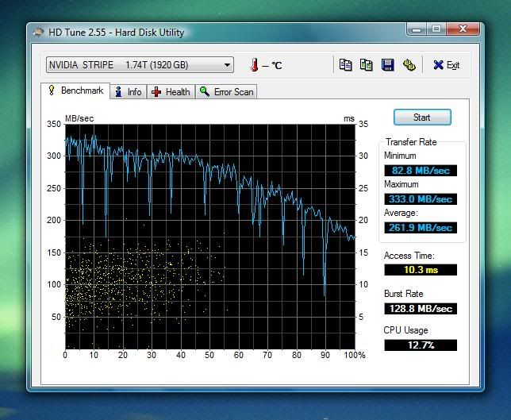Click the copy screenshot icon
The width and height of the screenshot is (511, 420).
(367, 64)
